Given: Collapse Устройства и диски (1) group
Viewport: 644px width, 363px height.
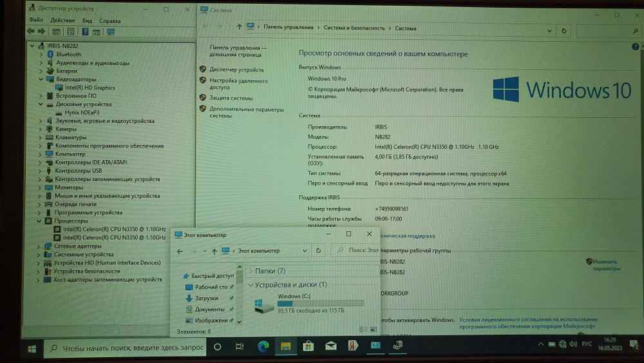Looking at the screenshot, I should (x=251, y=284).
